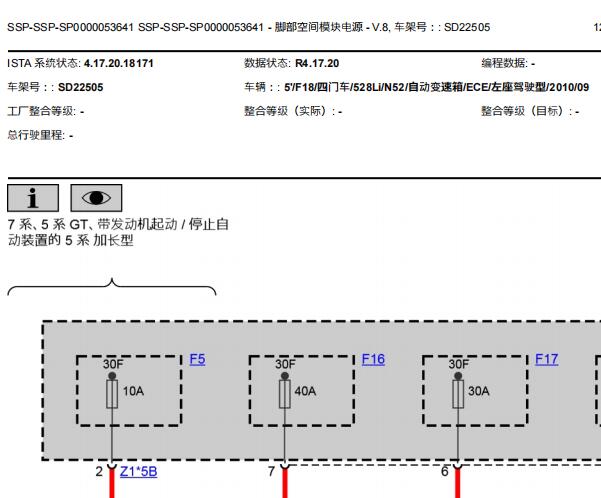601x498 pixels.
Task: Select the 40A fuse symbol in F16
Action: tap(285, 394)
